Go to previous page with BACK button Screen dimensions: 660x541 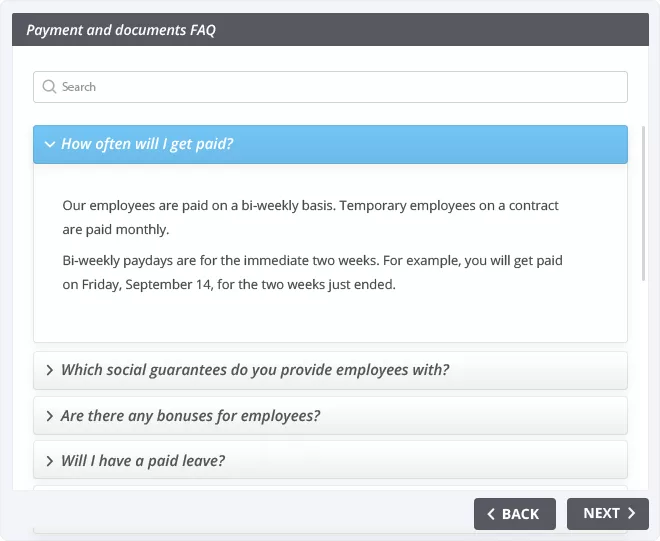pyautogui.click(x=514, y=514)
